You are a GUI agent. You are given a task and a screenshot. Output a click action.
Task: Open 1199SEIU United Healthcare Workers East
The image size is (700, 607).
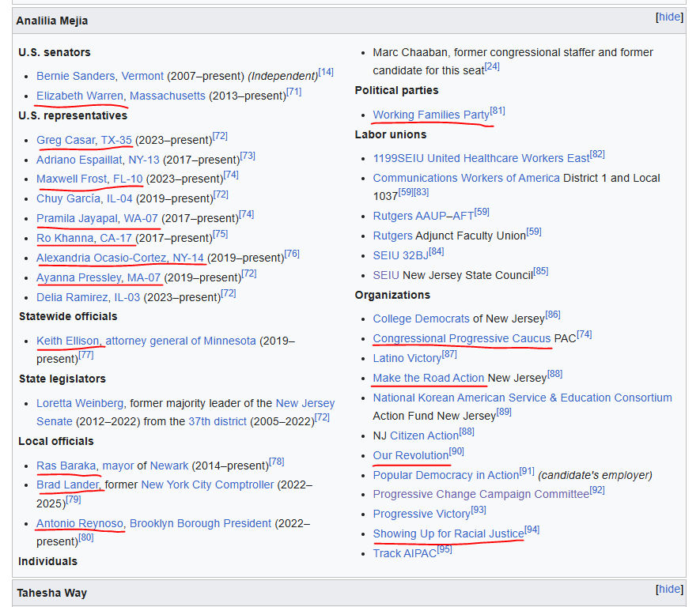coord(481,158)
